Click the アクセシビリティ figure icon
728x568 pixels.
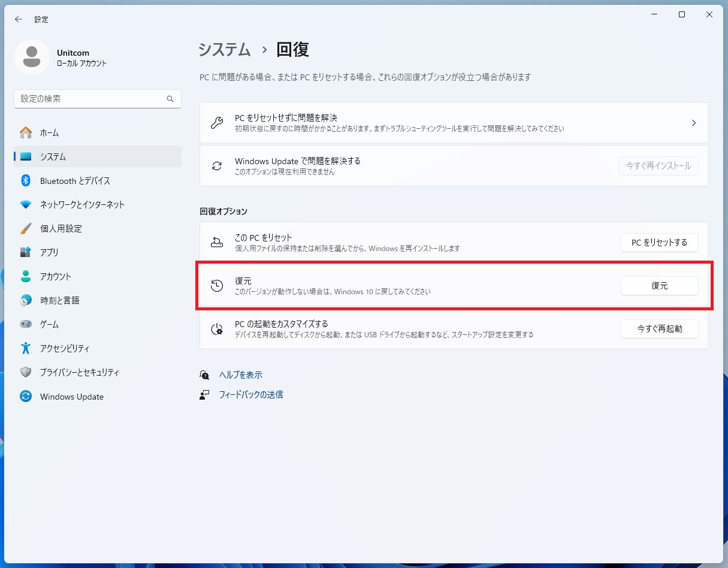tap(26, 348)
